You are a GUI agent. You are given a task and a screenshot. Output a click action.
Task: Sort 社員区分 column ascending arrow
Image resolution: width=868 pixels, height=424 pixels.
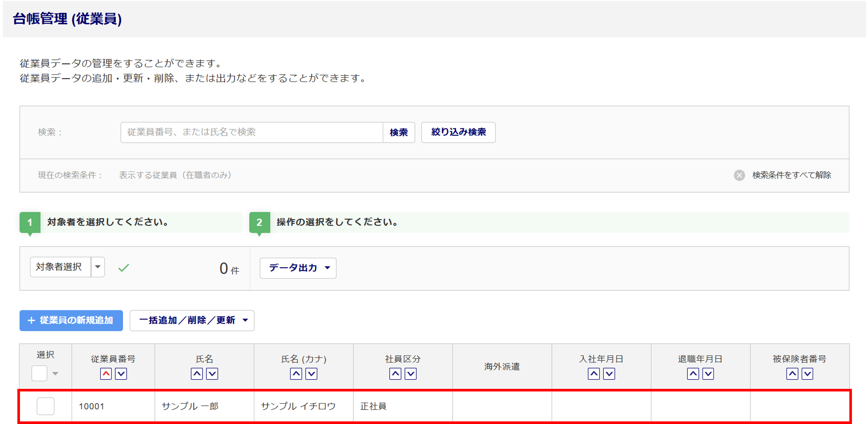tap(395, 374)
